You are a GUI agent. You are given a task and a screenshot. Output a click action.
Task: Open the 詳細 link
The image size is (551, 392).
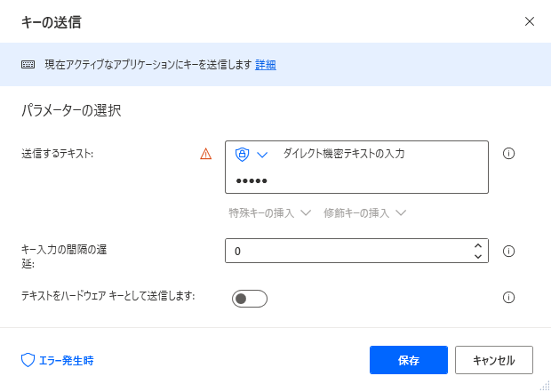(266, 65)
